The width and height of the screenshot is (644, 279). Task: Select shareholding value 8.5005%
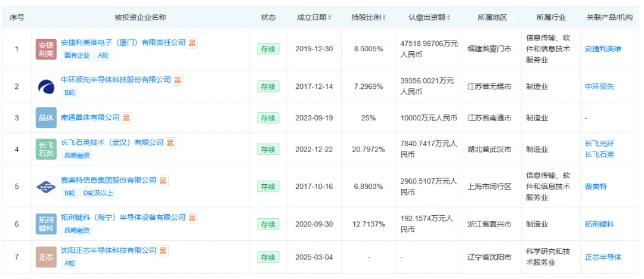(x=369, y=49)
